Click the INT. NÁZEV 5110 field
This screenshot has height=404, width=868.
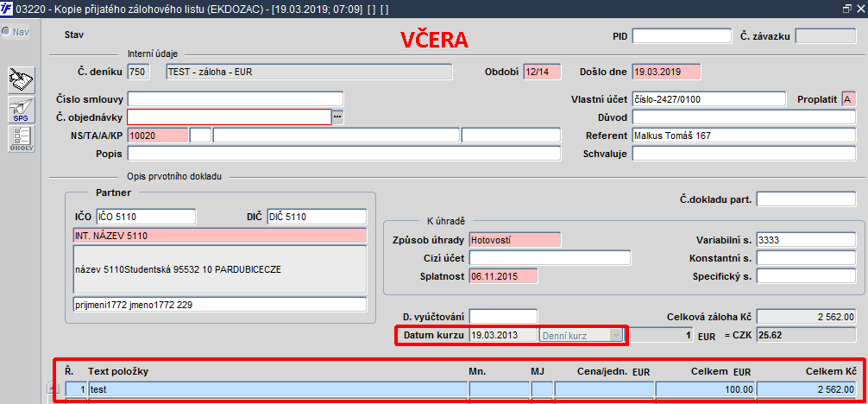pyautogui.click(x=220, y=236)
